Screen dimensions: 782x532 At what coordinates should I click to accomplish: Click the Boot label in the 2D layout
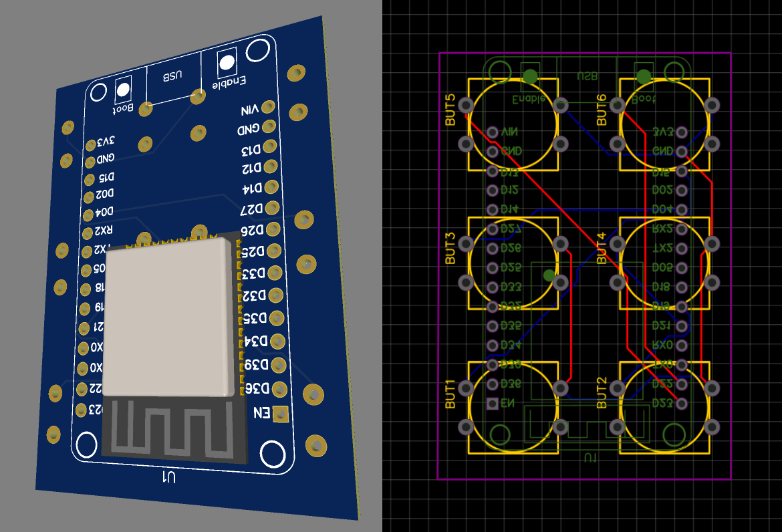click(644, 99)
